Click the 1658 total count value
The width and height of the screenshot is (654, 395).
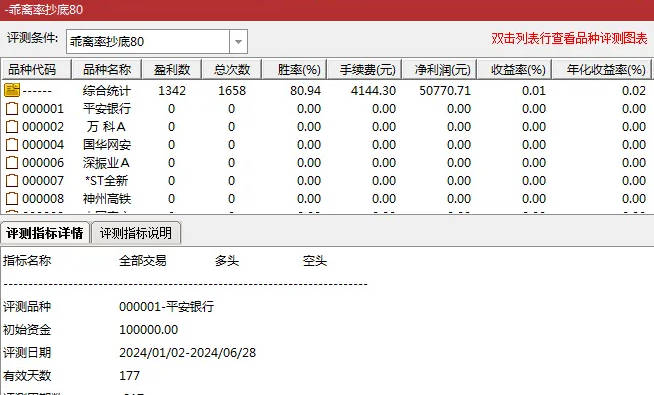(x=232, y=90)
